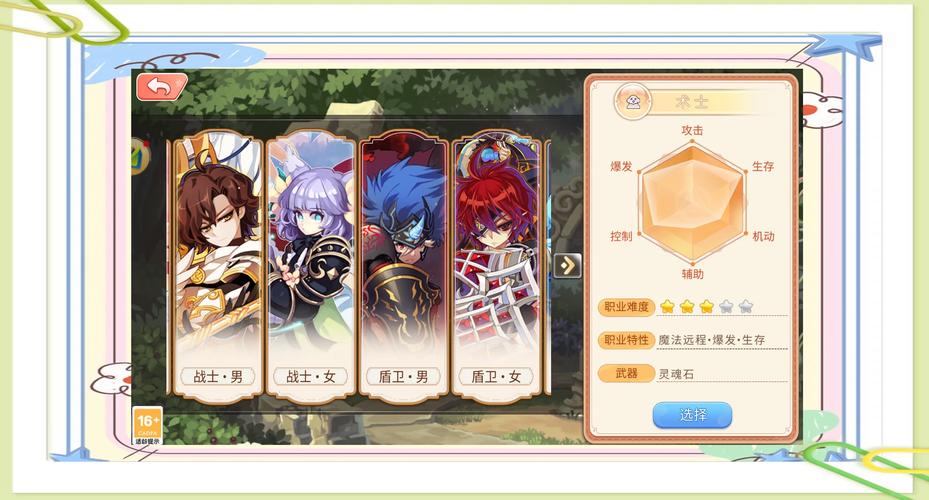Click the class avatar icon beside 术士
Screen dimensions: 929x500
(633, 101)
